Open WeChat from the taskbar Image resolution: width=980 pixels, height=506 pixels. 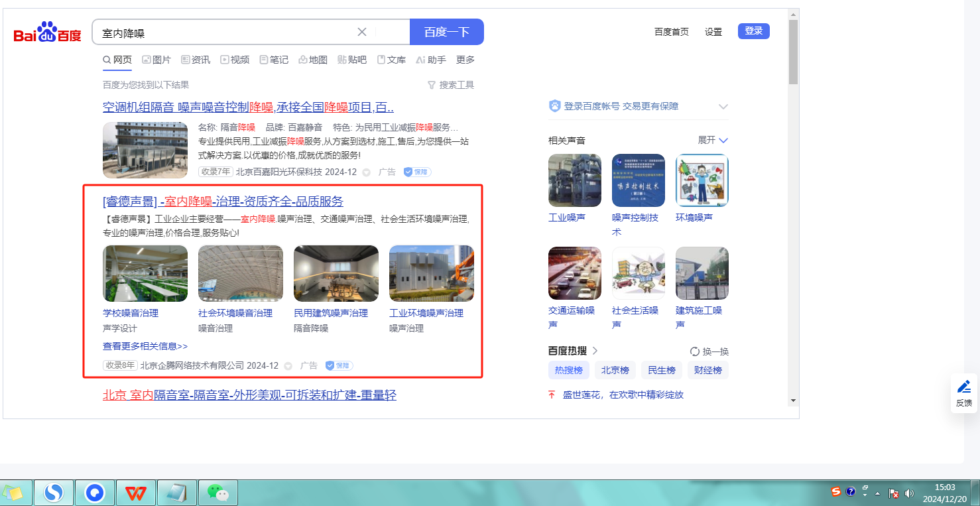pos(217,493)
